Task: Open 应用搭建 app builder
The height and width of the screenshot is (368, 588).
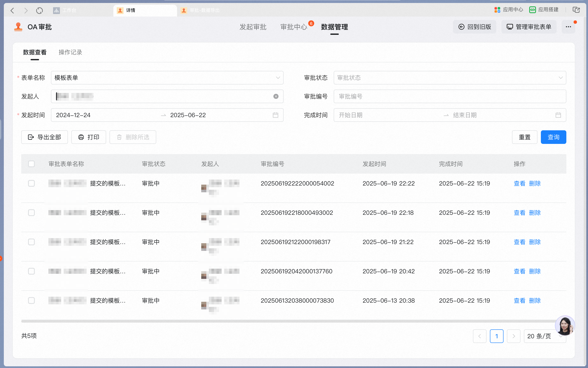Action: [x=544, y=10]
